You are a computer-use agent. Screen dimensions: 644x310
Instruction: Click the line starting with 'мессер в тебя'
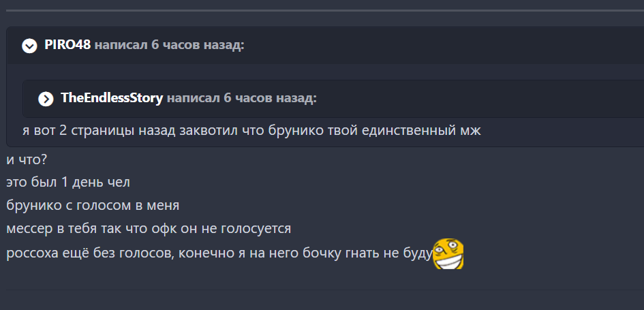(x=149, y=228)
